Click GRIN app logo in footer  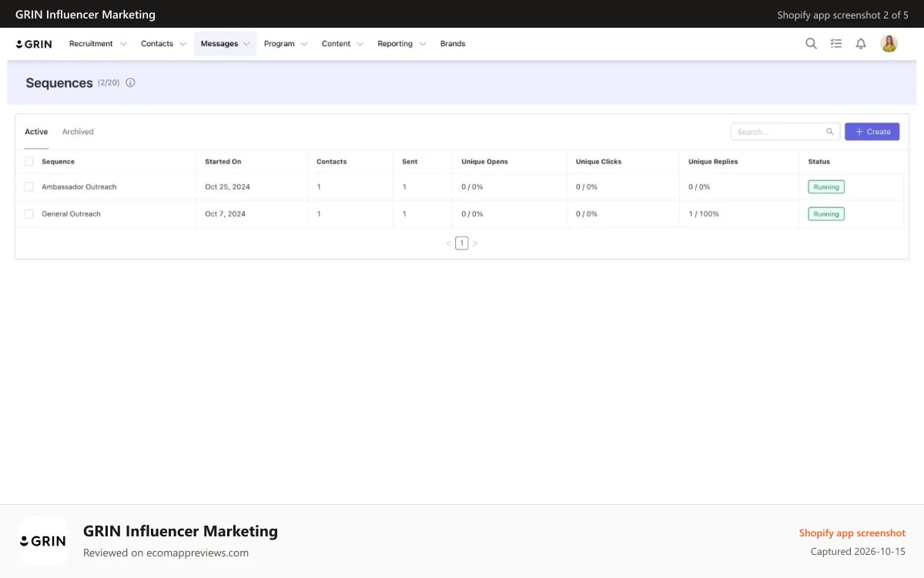click(43, 541)
